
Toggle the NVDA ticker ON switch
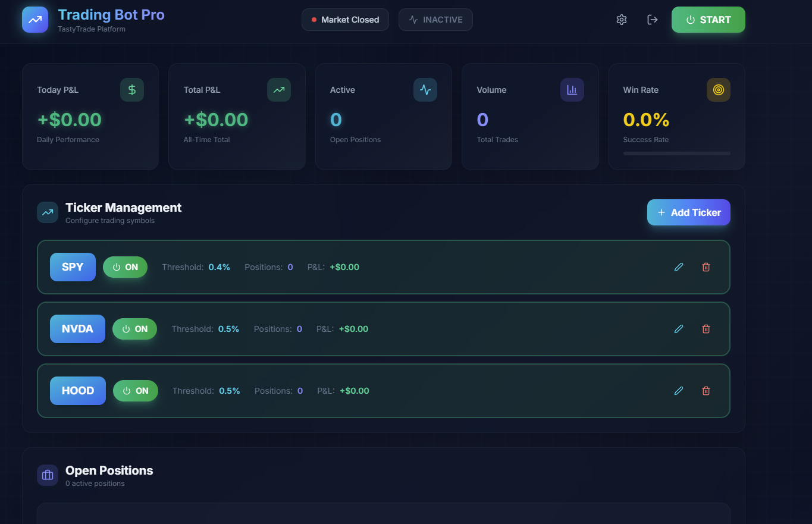[x=134, y=329]
